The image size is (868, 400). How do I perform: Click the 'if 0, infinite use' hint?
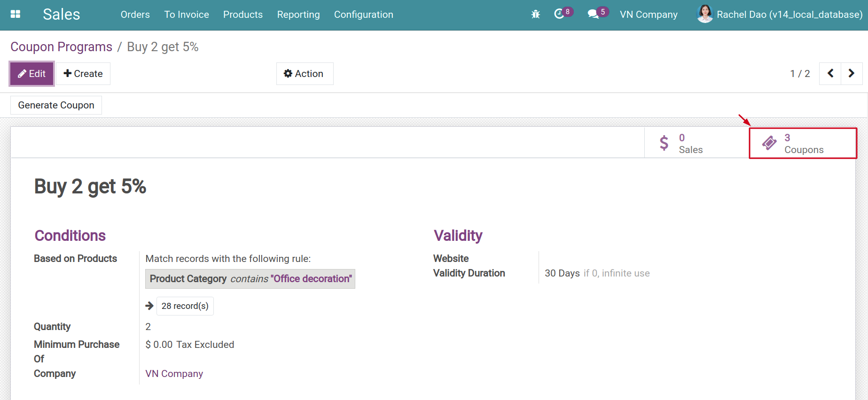pyautogui.click(x=617, y=273)
